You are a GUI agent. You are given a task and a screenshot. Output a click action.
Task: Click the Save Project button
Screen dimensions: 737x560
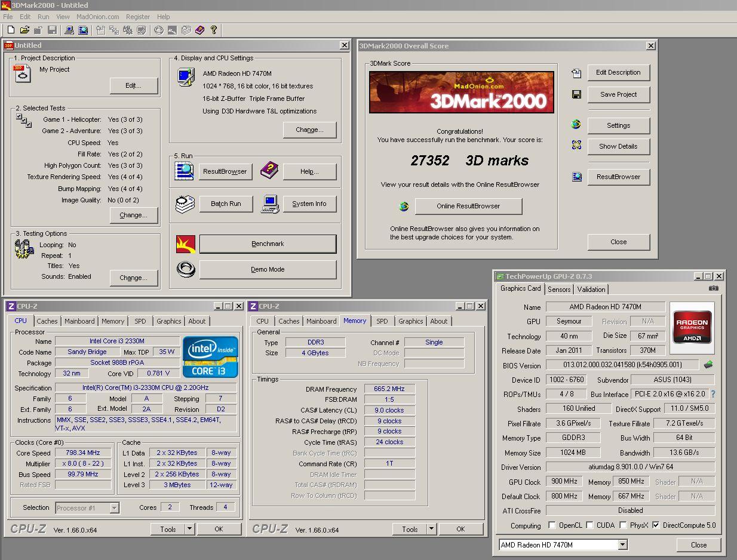tap(618, 94)
